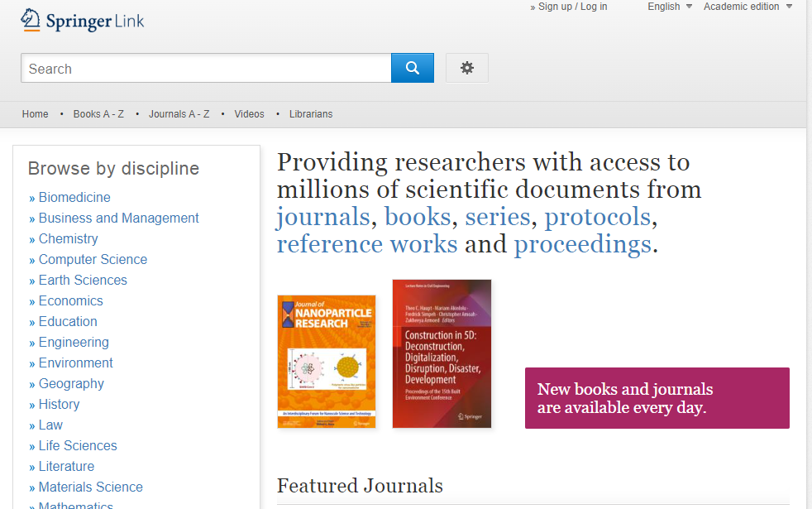Expand the Academic edition dropdown
Screen dimensions: 812x509
pyautogui.click(x=747, y=7)
